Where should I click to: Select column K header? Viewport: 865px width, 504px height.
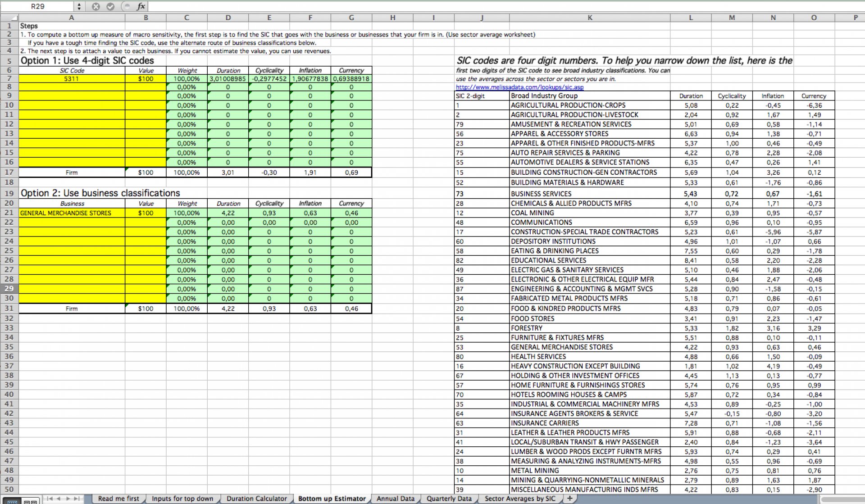click(x=590, y=18)
